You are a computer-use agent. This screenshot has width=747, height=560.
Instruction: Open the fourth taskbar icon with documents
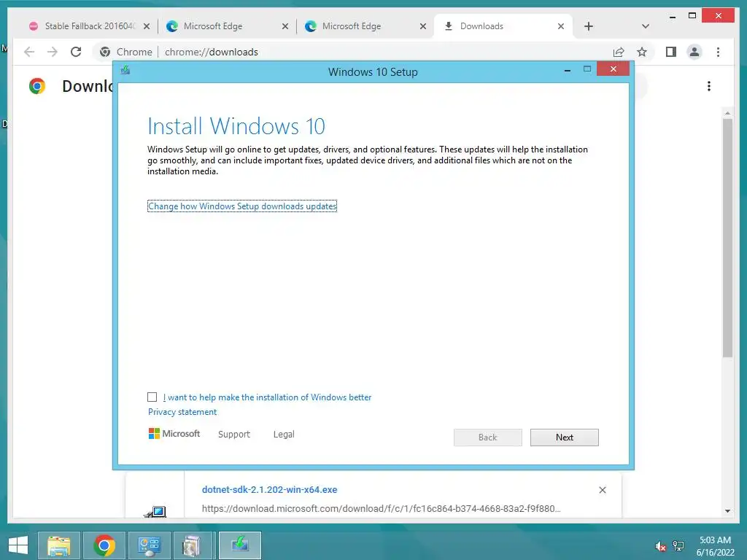click(194, 545)
